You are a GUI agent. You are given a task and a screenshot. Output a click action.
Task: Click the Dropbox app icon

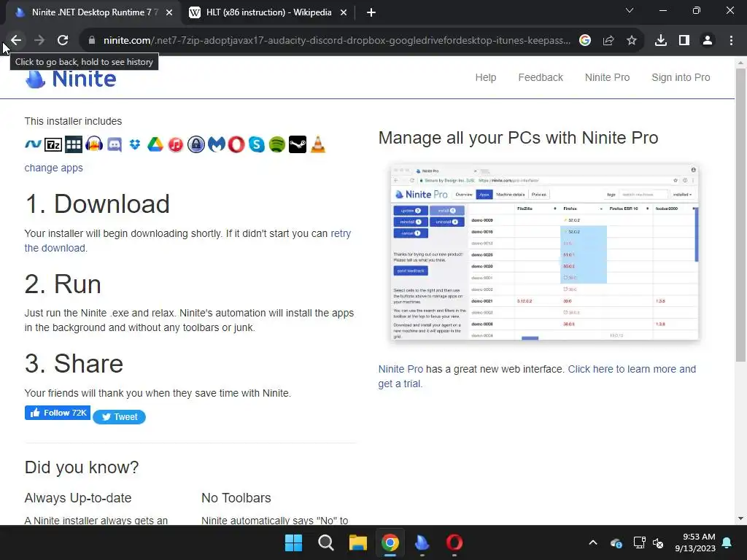[x=135, y=144]
